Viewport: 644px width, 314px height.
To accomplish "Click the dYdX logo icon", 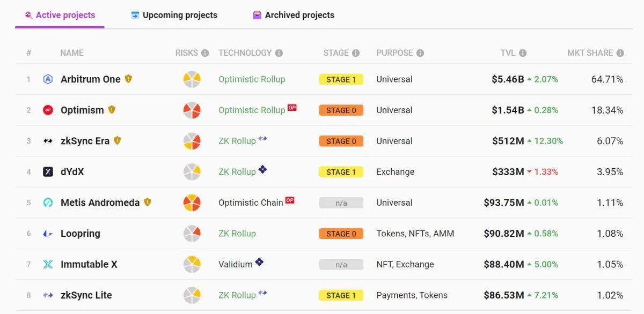I will pyautogui.click(x=48, y=172).
